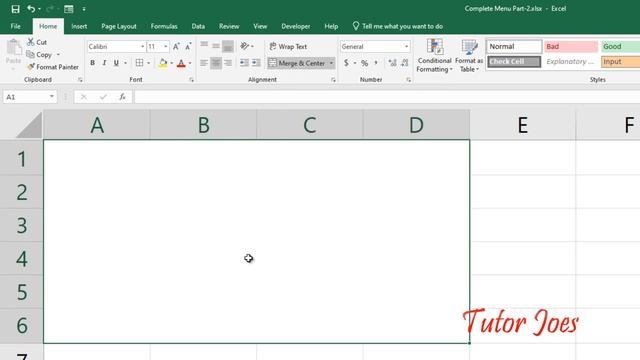
Task: Switch to the Developer tab
Action: click(x=296, y=26)
